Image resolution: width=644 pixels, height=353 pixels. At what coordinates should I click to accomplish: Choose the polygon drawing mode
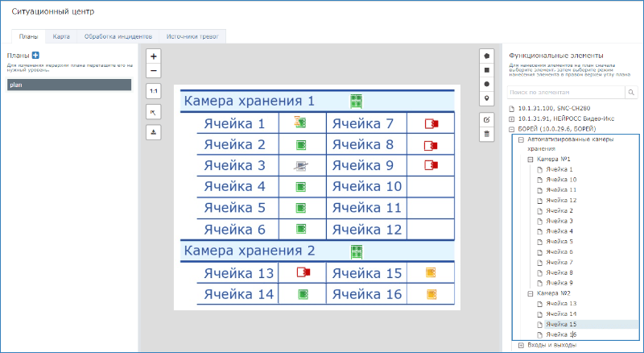pyautogui.click(x=487, y=56)
